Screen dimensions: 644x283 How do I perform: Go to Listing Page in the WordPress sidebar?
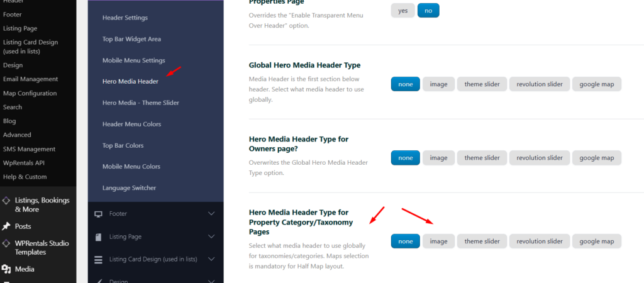point(20,28)
